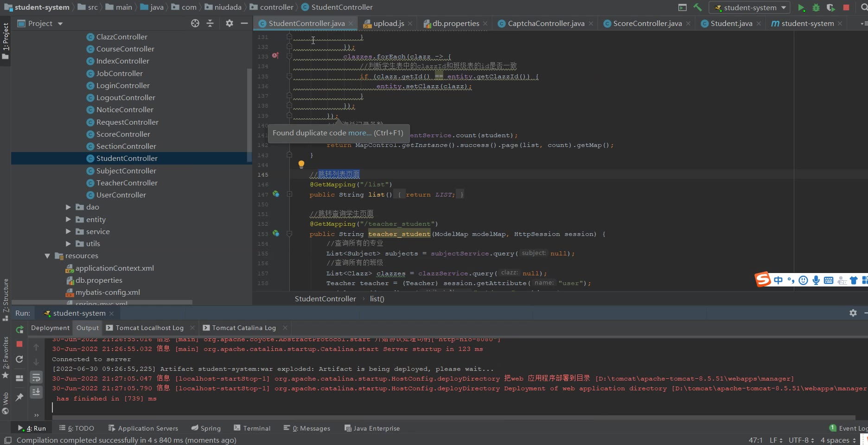
Task: Click the yellow lightbulb intention icon
Action: coord(301,164)
